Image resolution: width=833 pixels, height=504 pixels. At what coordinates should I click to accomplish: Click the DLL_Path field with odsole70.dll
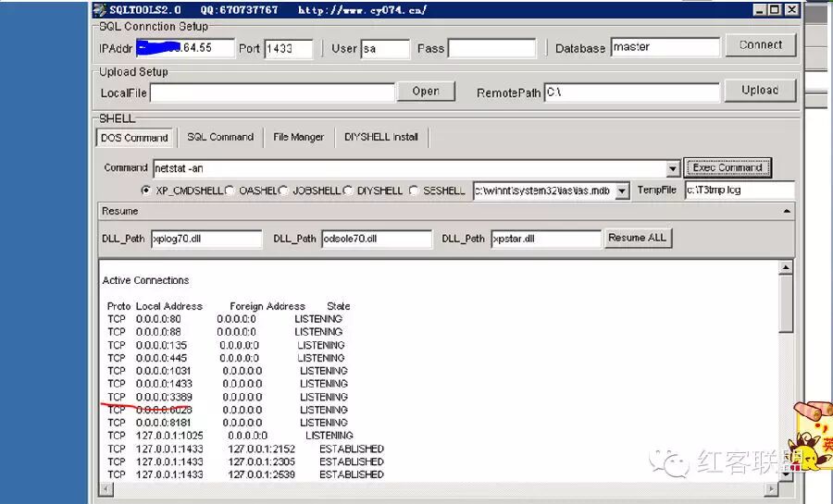[377, 239]
